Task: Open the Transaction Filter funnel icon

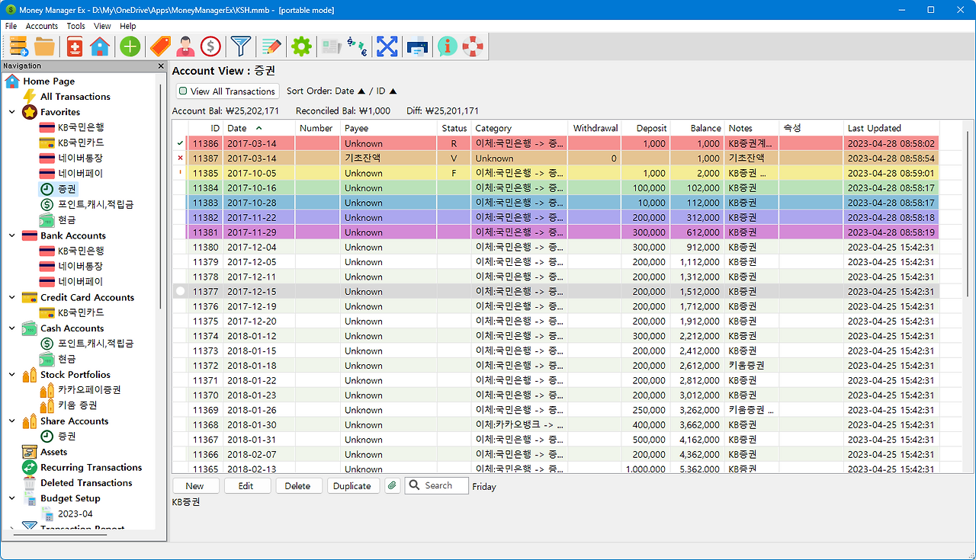Action: tap(240, 46)
